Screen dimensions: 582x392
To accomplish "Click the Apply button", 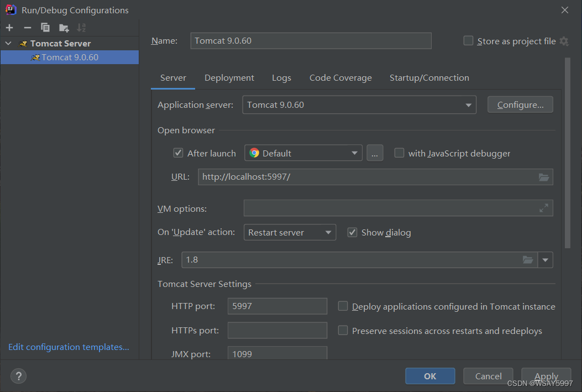I will click(546, 376).
